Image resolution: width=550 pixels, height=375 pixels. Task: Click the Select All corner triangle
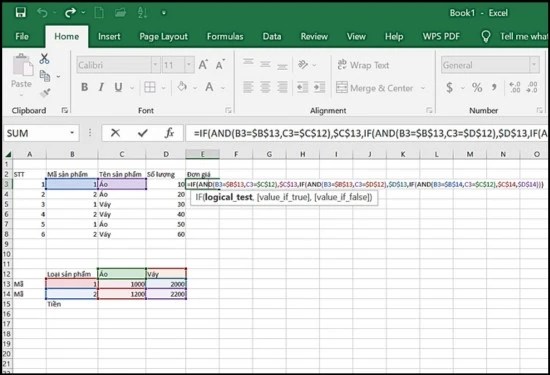[8, 154]
